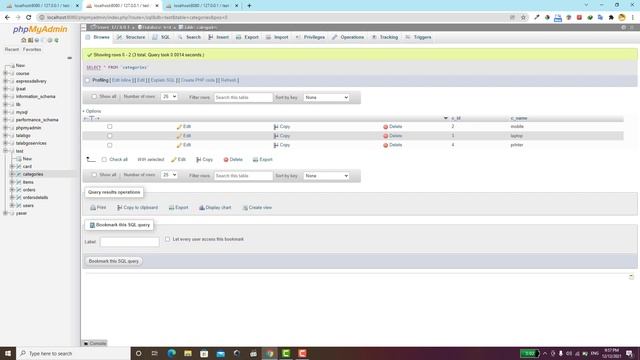
Task: Open the Structure tab
Action: (131, 37)
